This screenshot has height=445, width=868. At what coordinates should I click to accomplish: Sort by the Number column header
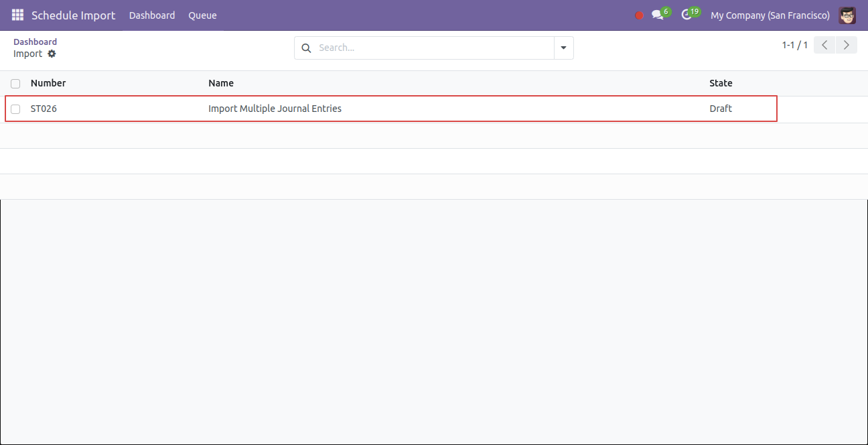[x=48, y=83]
